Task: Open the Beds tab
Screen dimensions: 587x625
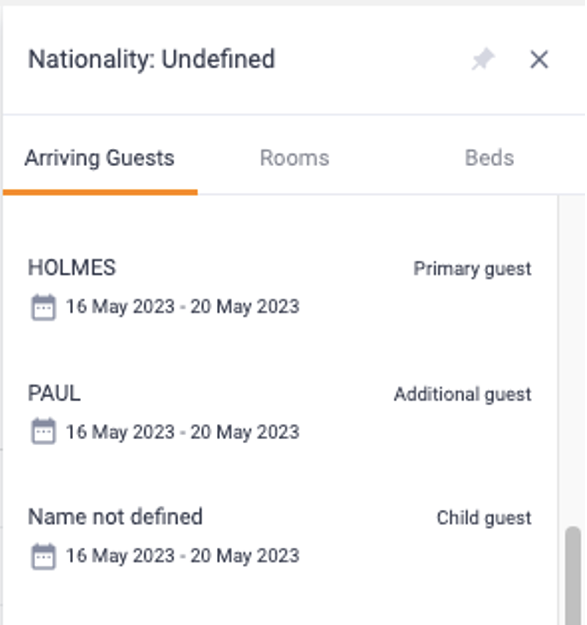Action: [x=489, y=158]
